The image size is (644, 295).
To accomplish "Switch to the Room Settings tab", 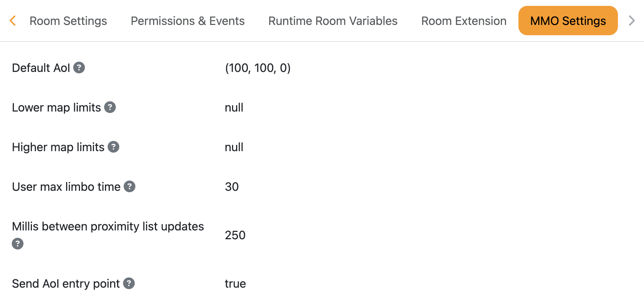I will (x=68, y=21).
